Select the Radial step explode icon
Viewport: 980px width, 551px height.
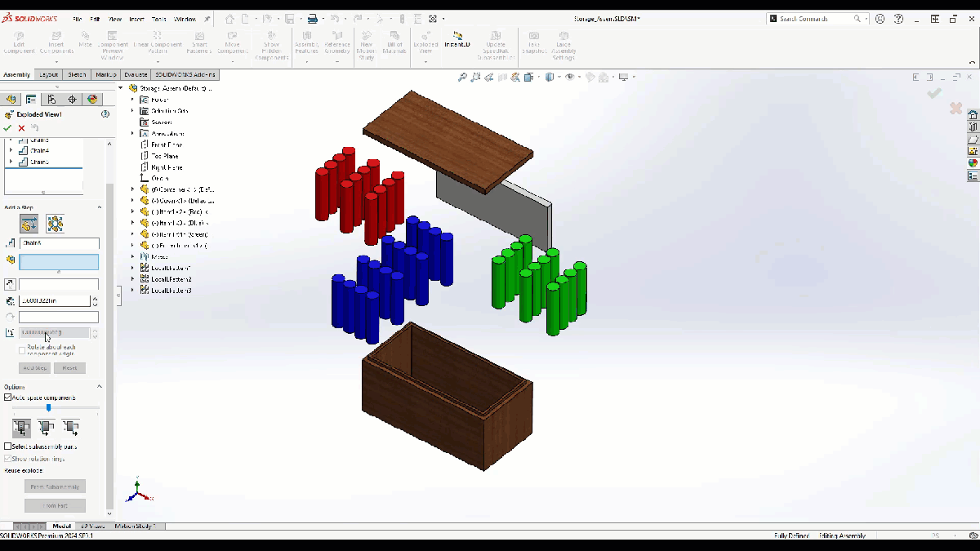point(55,224)
